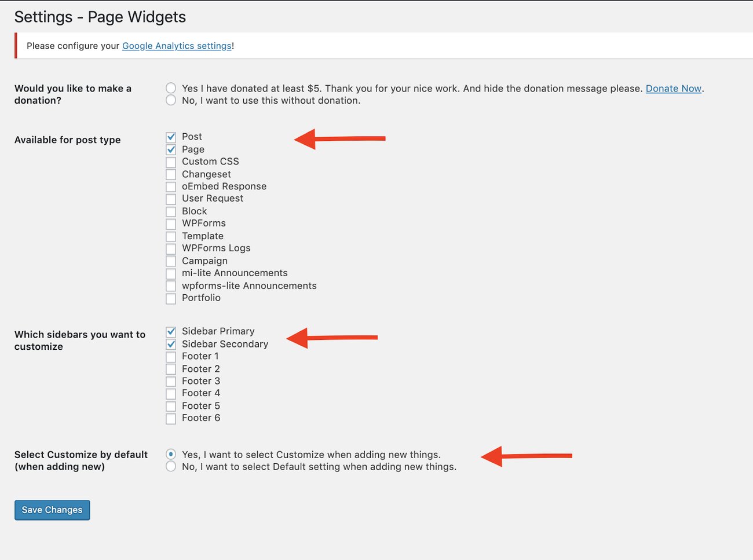Check the Footer 1 sidebar checkbox
The height and width of the screenshot is (560, 753).
point(171,356)
